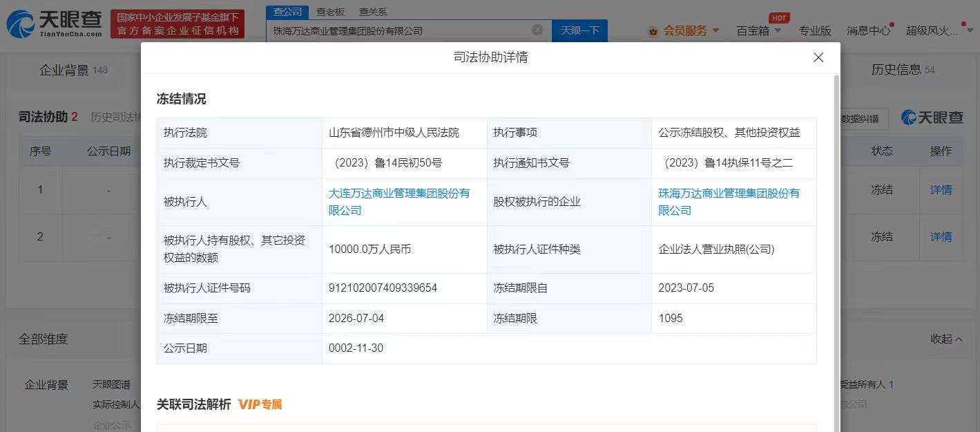This screenshot has width=980, height=432.
Task: Click the 关联司法解析 heading
Action: click(193, 404)
